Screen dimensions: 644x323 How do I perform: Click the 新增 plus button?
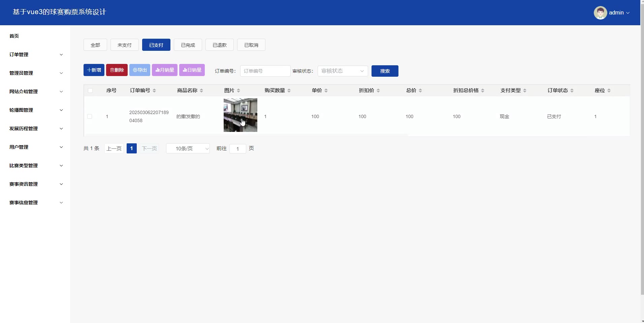(x=94, y=70)
